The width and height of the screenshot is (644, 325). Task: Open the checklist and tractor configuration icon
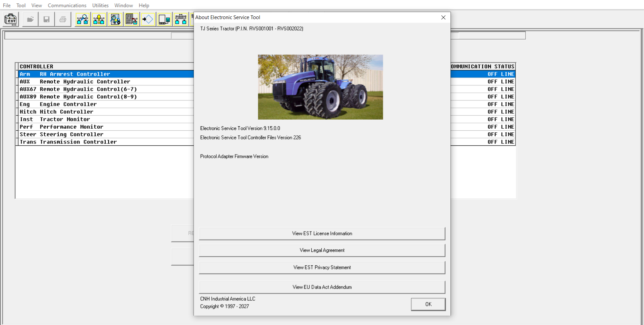point(115,19)
